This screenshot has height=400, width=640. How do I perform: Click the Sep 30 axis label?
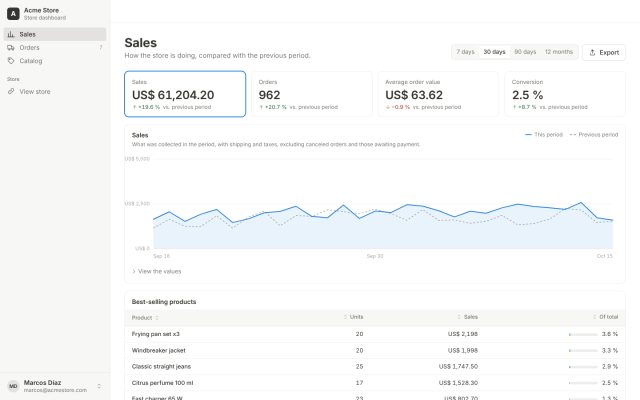pyautogui.click(x=375, y=256)
